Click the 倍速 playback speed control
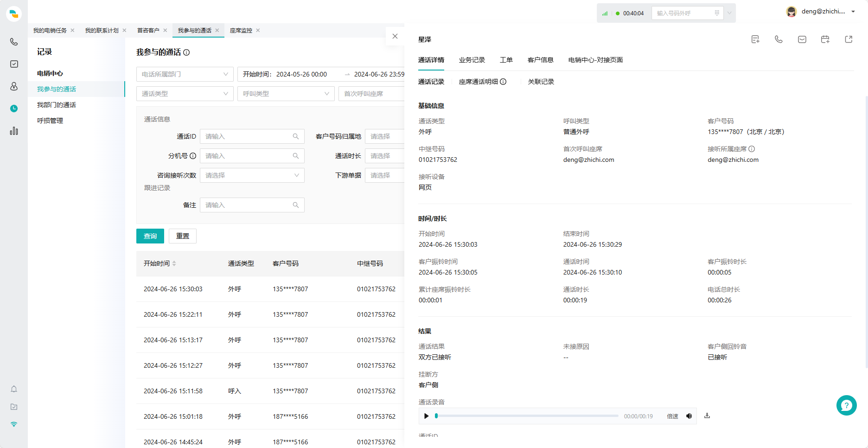This screenshot has width=868, height=448. [x=672, y=416]
